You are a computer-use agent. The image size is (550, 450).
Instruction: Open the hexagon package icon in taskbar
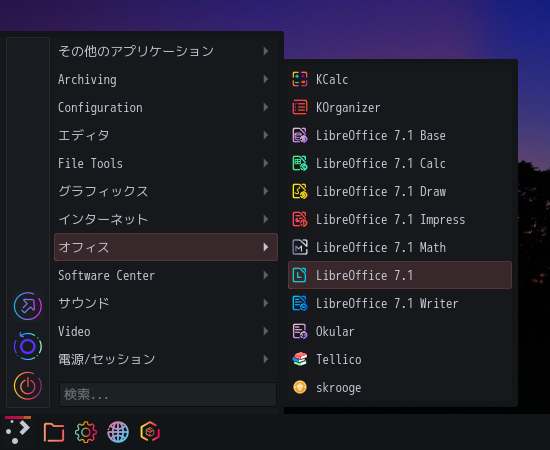[x=150, y=431]
